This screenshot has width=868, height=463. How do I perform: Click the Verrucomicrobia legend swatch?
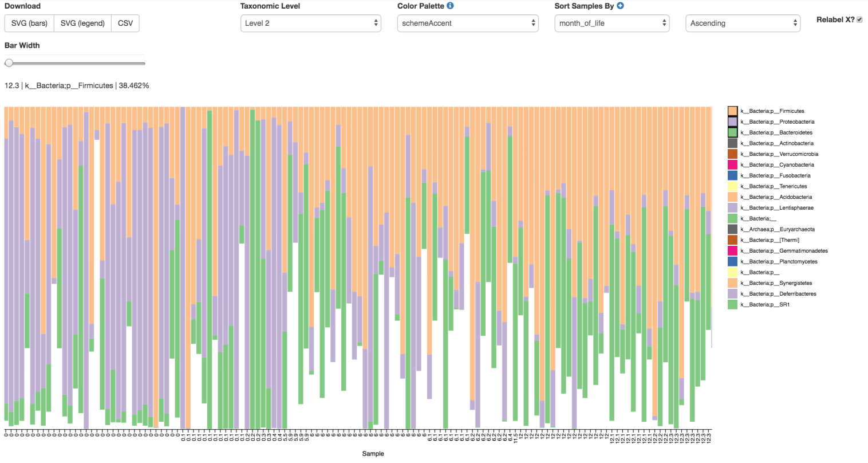pos(732,154)
